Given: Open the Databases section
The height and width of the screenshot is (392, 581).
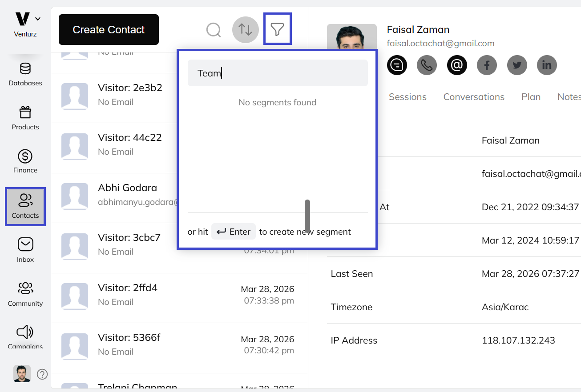Looking at the screenshot, I should point(25,74).
